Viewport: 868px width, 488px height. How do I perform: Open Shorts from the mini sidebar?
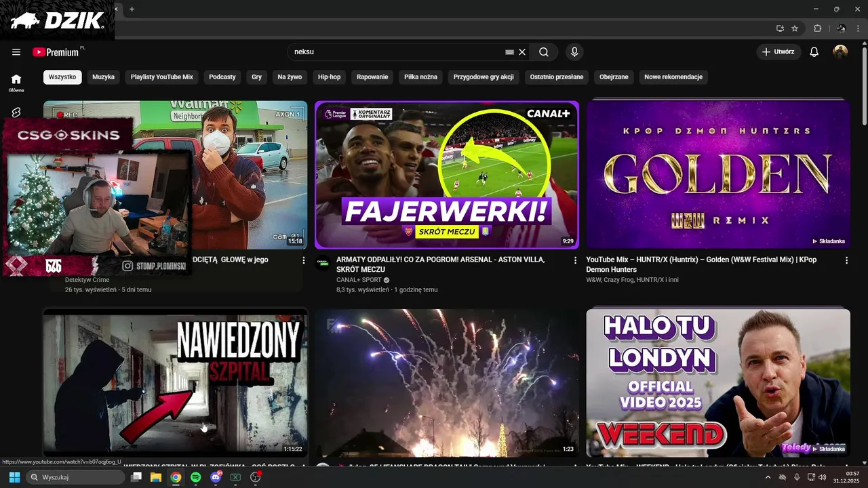click(16, 113)
